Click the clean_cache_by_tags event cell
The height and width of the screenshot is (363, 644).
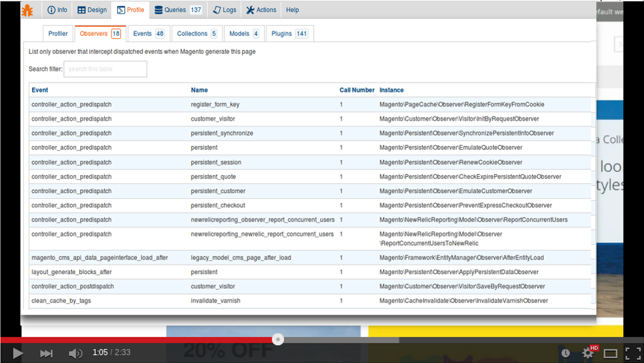62,301
